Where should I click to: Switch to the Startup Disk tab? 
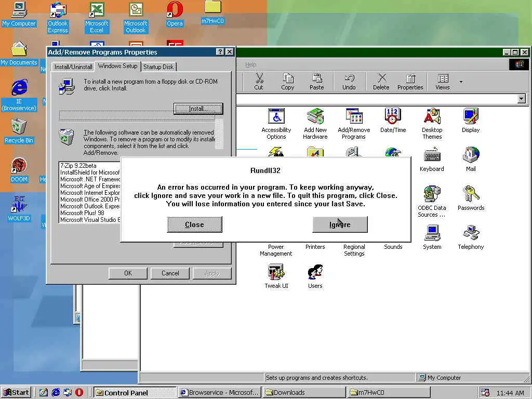pos(158,67)
